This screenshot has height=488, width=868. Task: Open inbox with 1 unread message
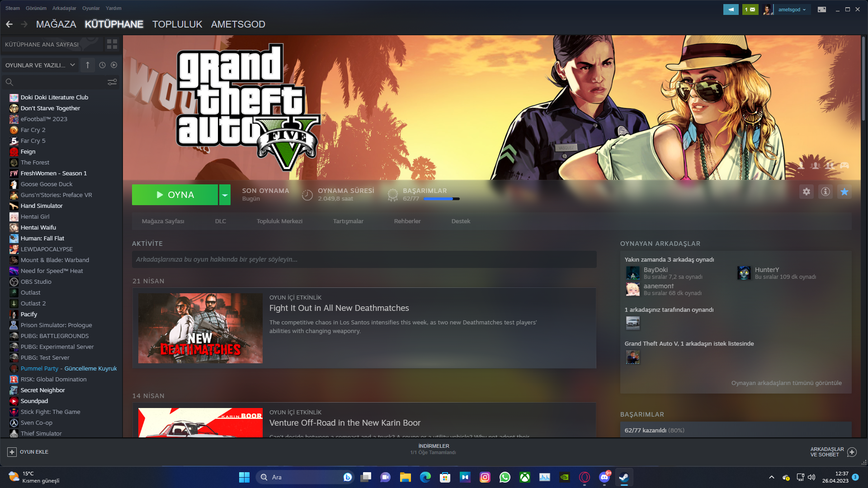point(750,9)
